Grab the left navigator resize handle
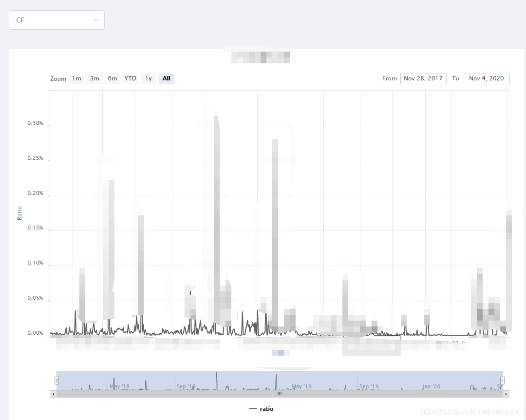The height and width of the screenshot is (420, 526). 56,380
